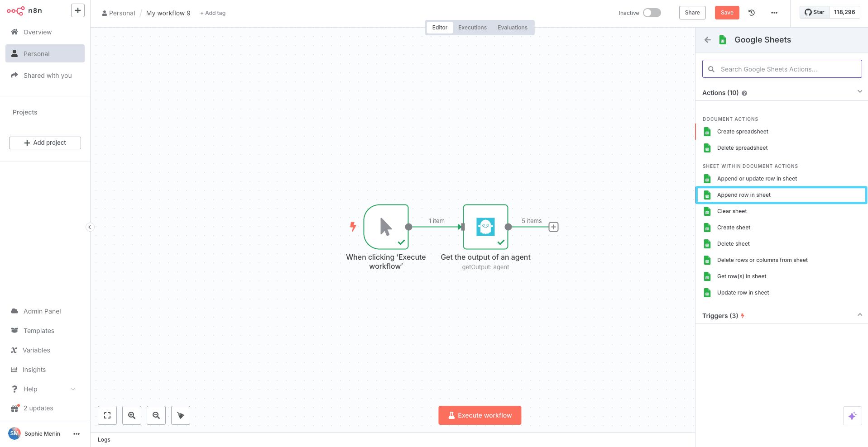Switch to the Executions tab
This screenshot has height=447, width=868.
(x=472, y=28)
